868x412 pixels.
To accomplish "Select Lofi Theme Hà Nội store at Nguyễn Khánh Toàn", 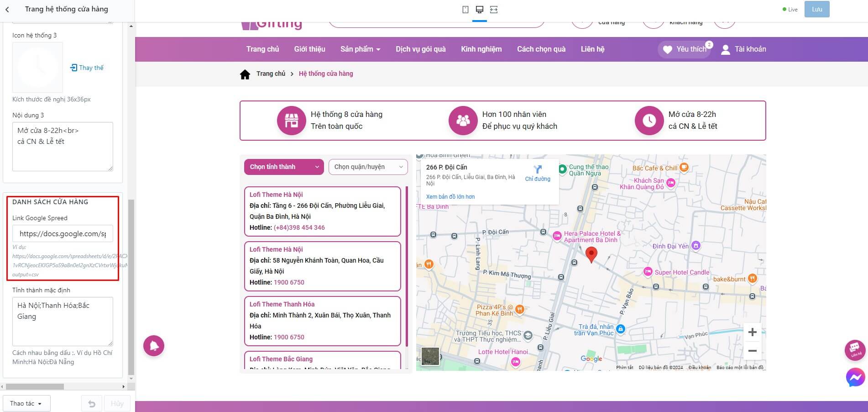I will point(323,266).
